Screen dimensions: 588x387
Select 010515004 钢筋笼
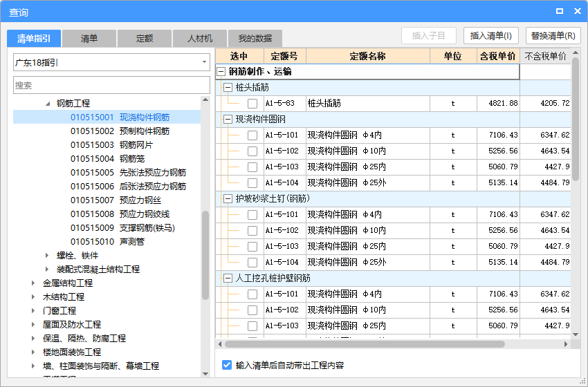click(108, 159)
